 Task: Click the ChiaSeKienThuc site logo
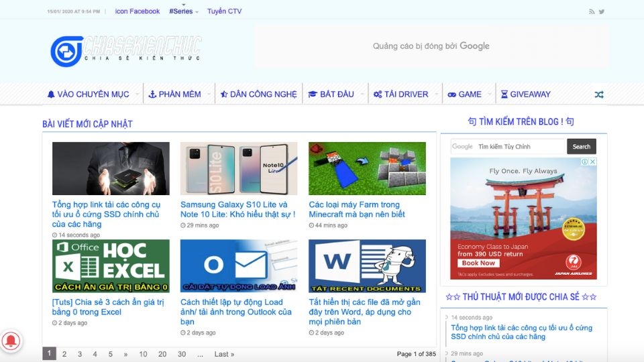[125, 52]
